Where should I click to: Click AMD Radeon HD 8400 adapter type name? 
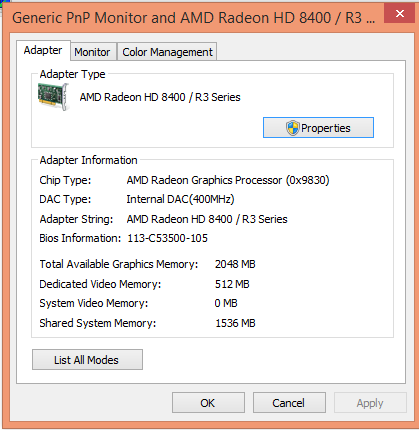pos(160,97)
